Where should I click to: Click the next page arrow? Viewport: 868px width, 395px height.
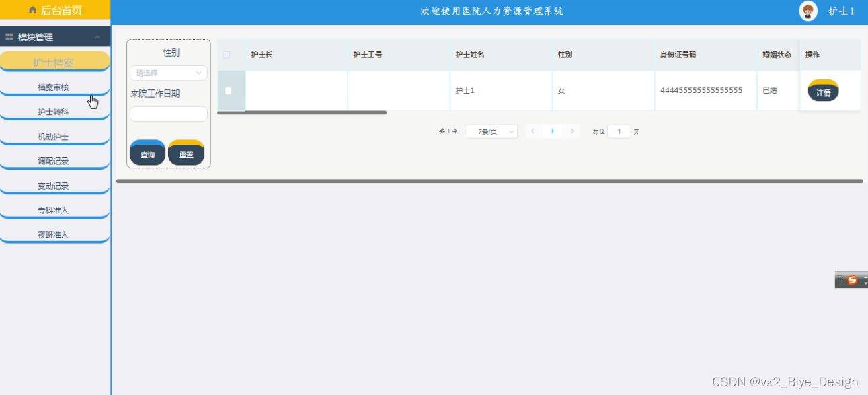point(572,131)
